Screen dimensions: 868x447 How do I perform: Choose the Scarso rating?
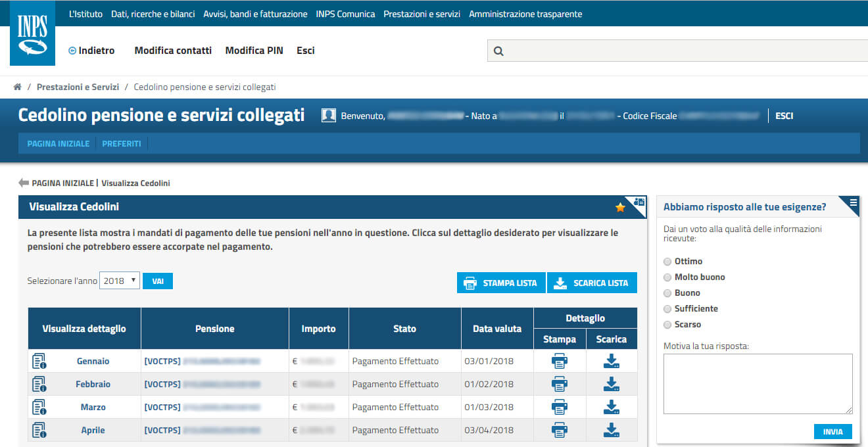pyautogui.click(x=668, y=325)
